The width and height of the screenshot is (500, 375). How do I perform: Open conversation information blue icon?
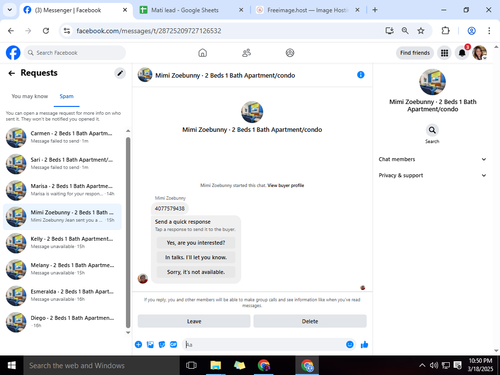(x=361, y=75)
